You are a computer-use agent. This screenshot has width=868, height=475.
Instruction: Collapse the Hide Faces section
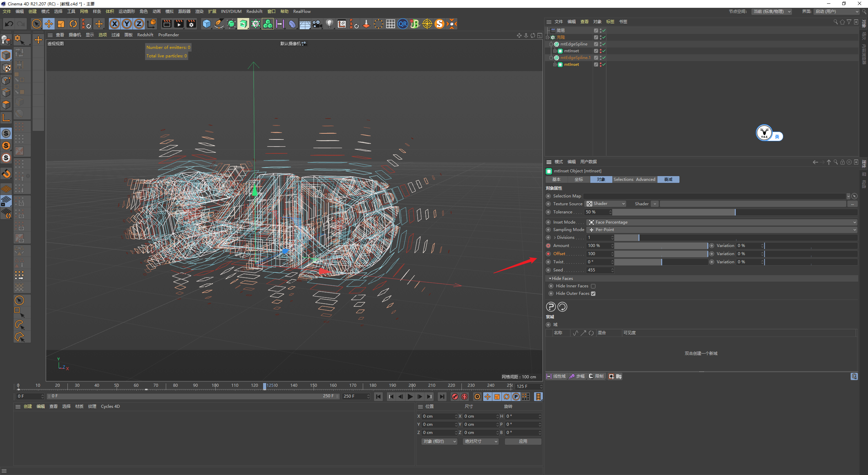coord(550,278)
